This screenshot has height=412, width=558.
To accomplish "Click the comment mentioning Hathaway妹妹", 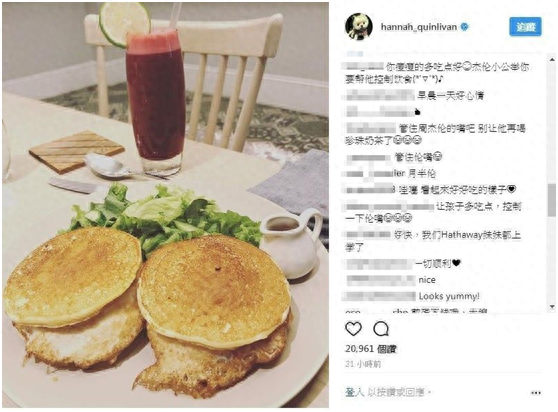I will click(x=433, y=241).
